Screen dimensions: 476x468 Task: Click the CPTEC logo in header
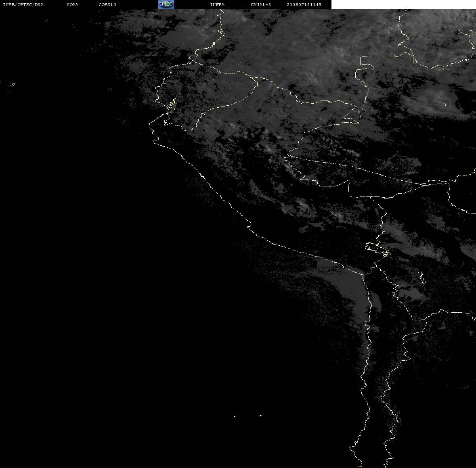point(166,4)
